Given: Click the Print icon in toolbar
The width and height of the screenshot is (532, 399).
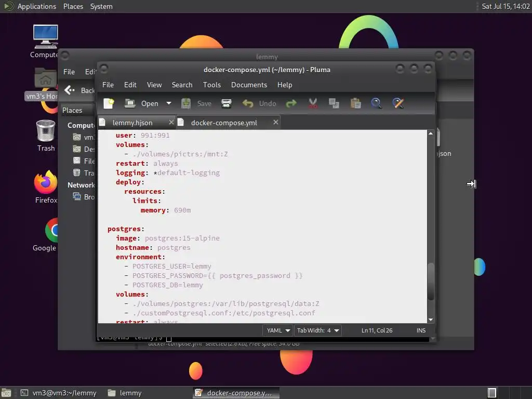Looking at the screenshot, I should coord(227,103).
